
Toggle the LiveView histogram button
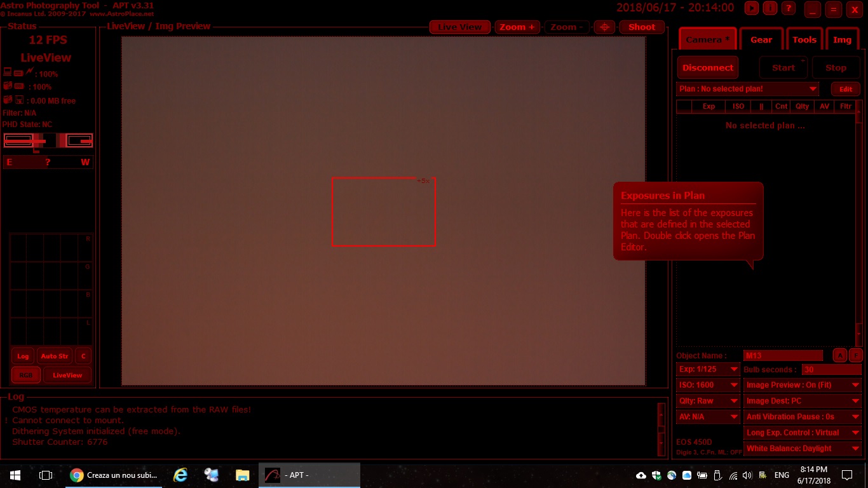coord(67,375)
